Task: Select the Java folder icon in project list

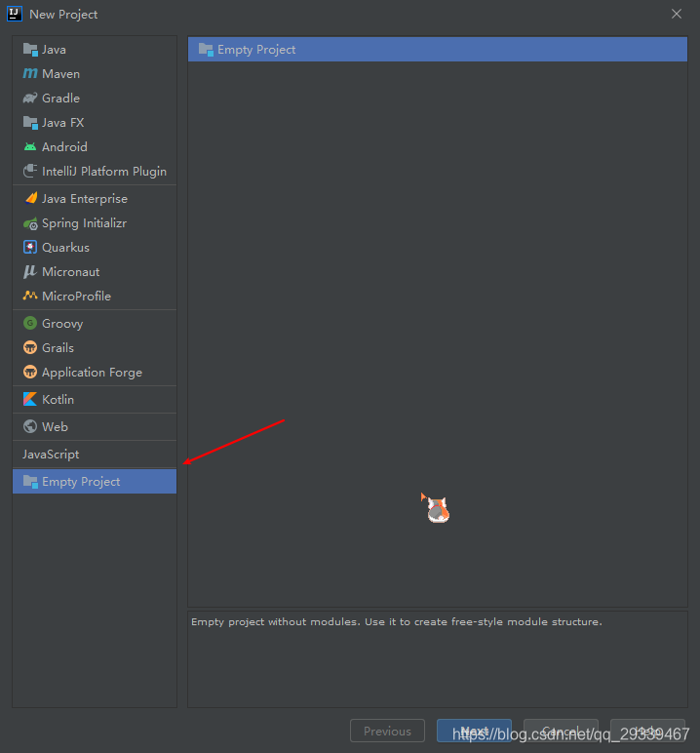Action: (x=30, y=50)
